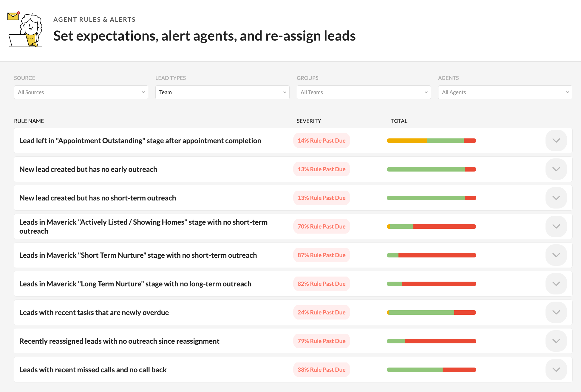
Task: Click the SEVERITY column header
Action: pos(309,121)
